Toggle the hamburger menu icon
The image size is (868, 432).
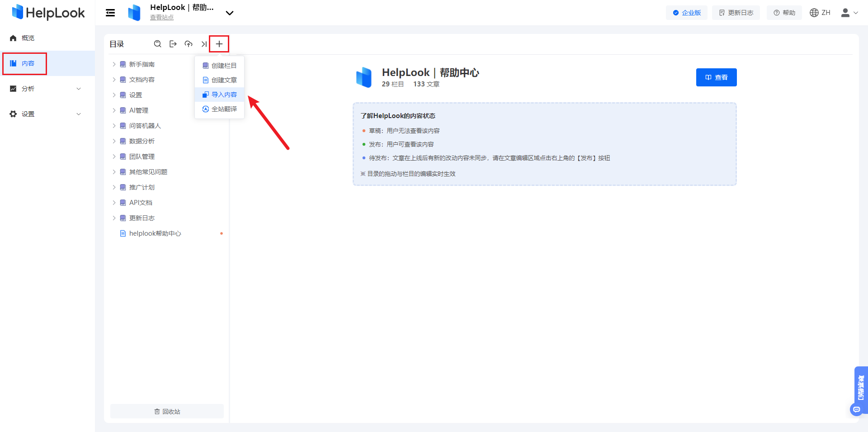(110, 13)
